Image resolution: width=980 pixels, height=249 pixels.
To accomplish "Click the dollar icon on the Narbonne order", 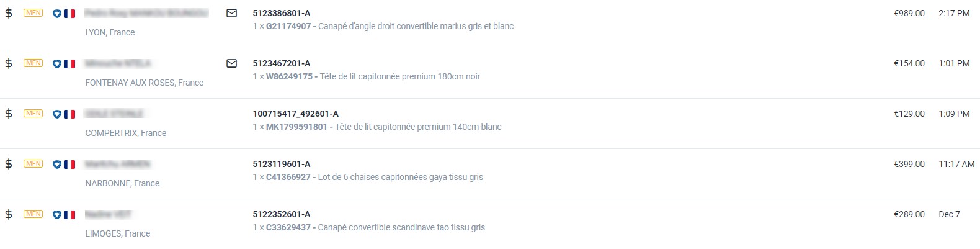I will click(x=9, y=164).
